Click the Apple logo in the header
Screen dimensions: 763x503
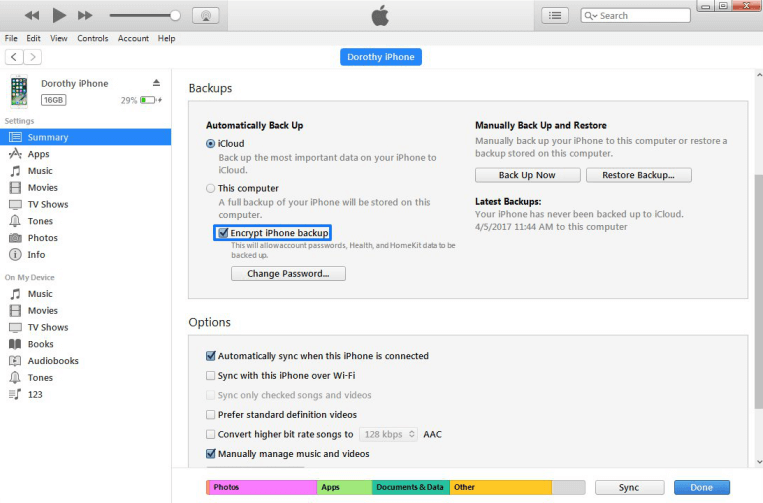(381, 16)
